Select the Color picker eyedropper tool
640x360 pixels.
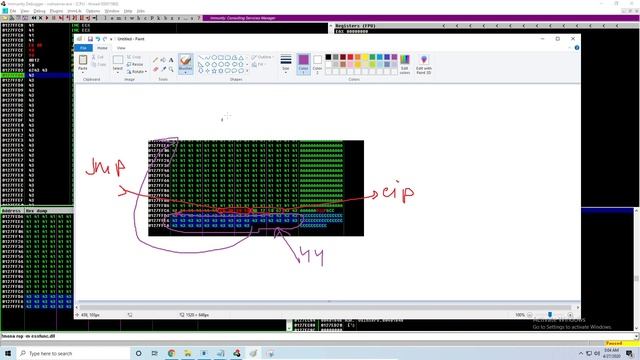click(163, 69)
